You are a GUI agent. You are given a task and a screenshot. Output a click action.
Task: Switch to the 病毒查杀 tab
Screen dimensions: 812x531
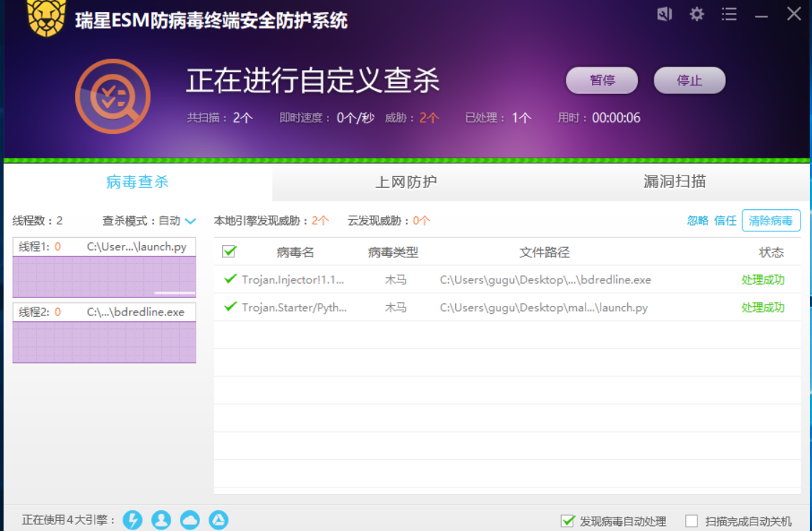(138, 182)
